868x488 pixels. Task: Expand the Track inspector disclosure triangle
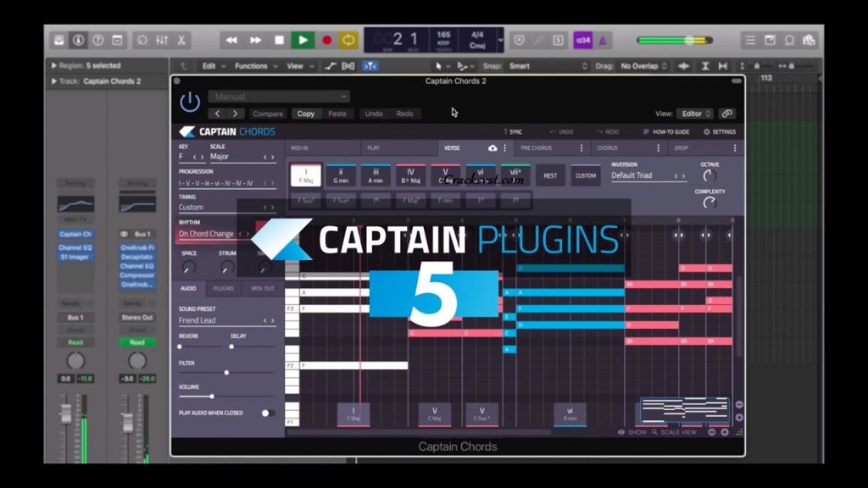coord(53,80)
